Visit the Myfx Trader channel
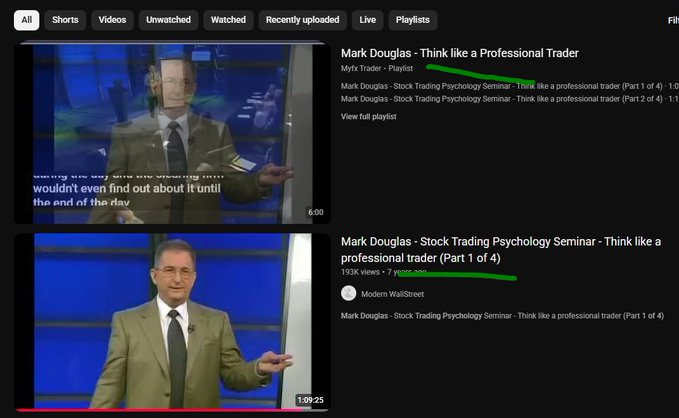The height and width of the screenshot is (418, 679). 361,68
